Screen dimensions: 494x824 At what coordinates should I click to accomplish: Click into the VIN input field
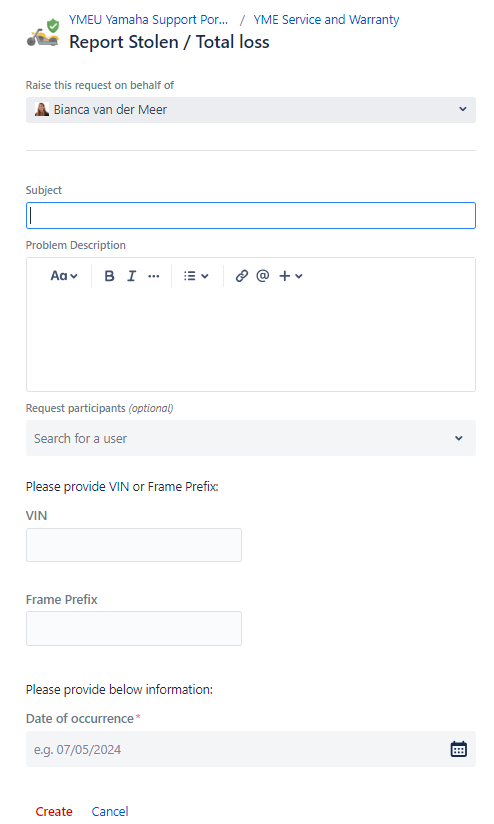pos(133,545)
